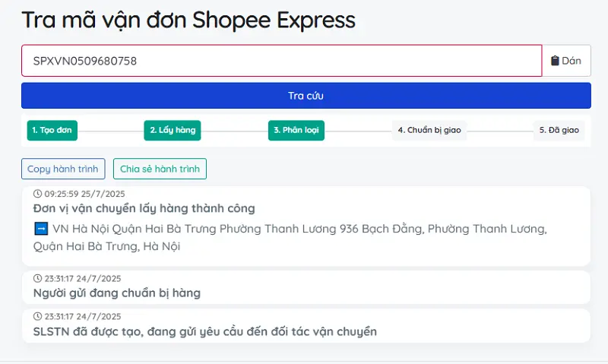Select step 4. Chuẩn bị giao
Screen dimensions: 608x364
pos(429,130)
